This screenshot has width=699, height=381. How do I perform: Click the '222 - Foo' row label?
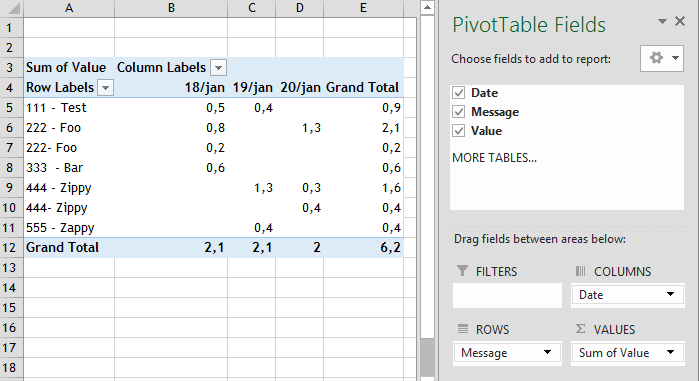(x=69, y=128)
